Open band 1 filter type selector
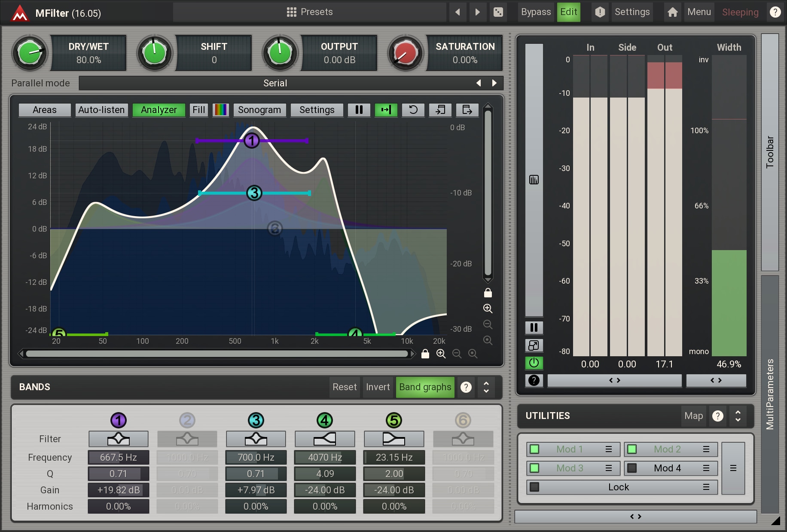 [x=119, y=439]
